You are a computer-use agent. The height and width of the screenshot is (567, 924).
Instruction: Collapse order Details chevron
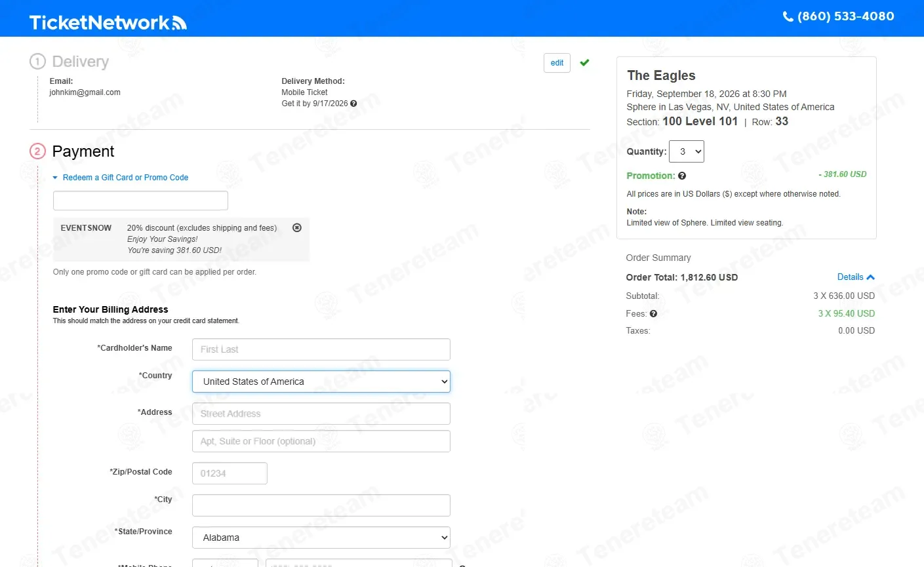coord(870,277)
